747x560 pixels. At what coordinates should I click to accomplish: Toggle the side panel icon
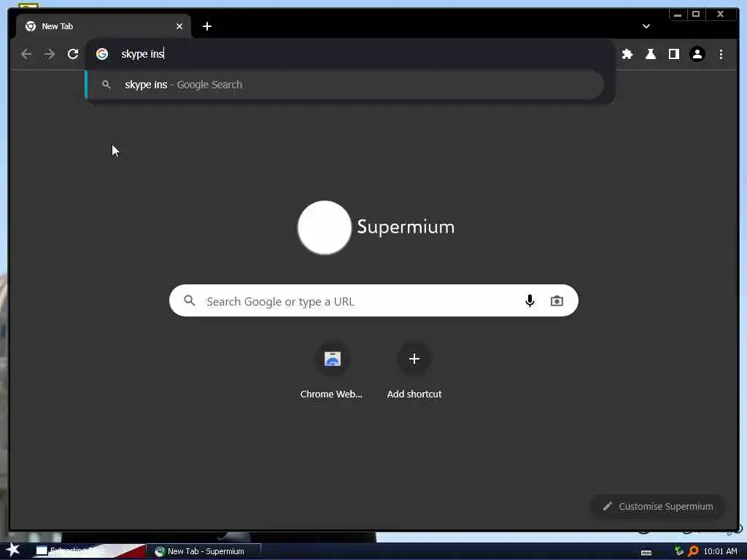click(x=673, y=54)
